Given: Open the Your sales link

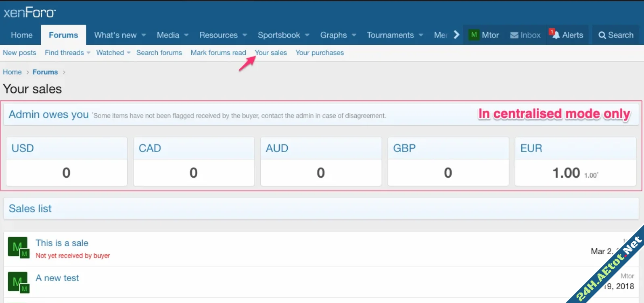Looking at the screenshot, I should 271,53.
